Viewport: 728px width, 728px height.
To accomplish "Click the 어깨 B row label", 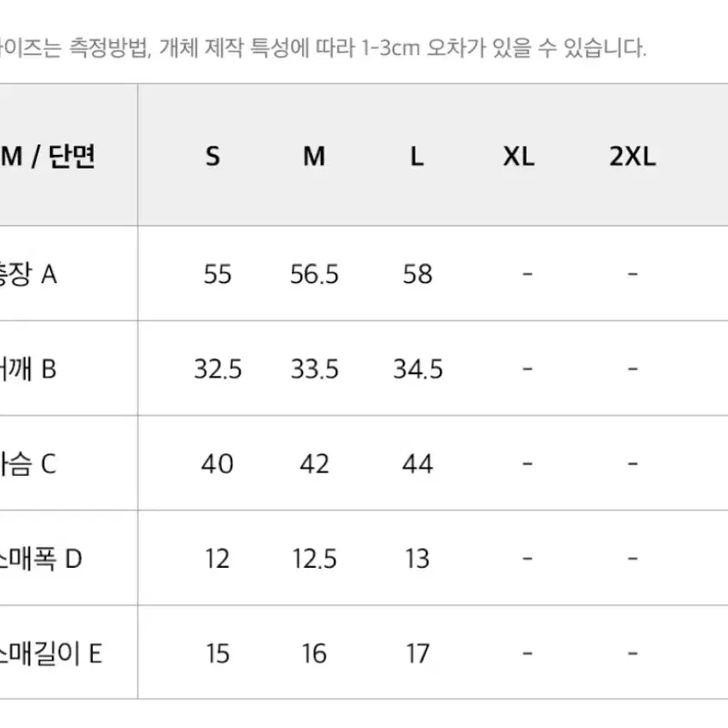I will click(28, 369).
